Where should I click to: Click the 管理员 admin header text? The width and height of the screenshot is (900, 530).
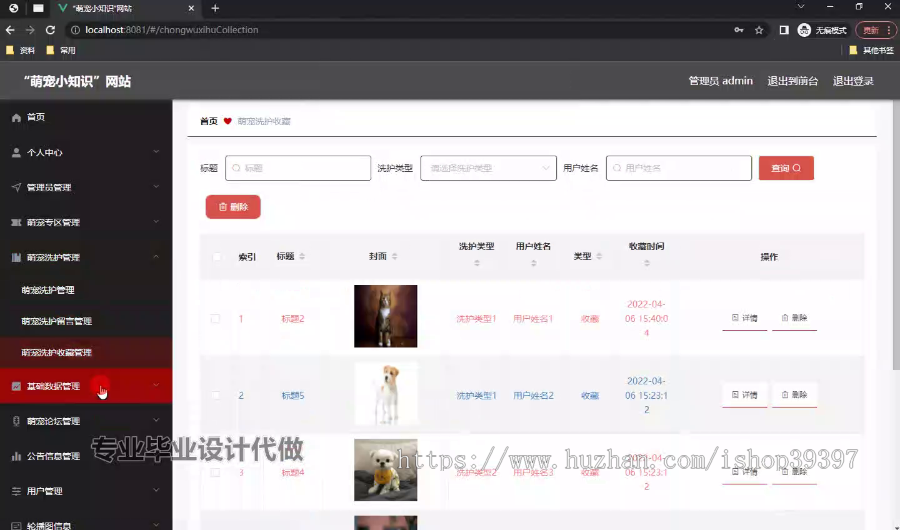tap(720, 81)
